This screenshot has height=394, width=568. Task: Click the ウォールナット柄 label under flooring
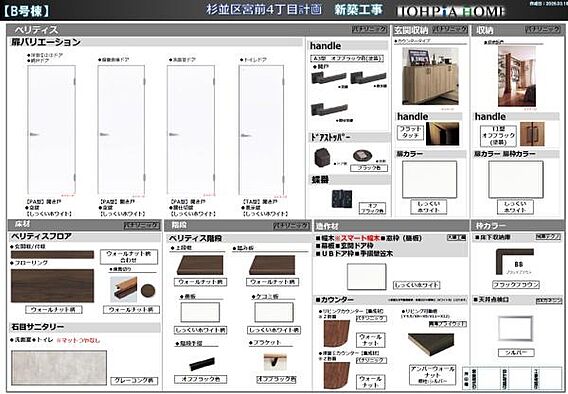coord(54,310)
